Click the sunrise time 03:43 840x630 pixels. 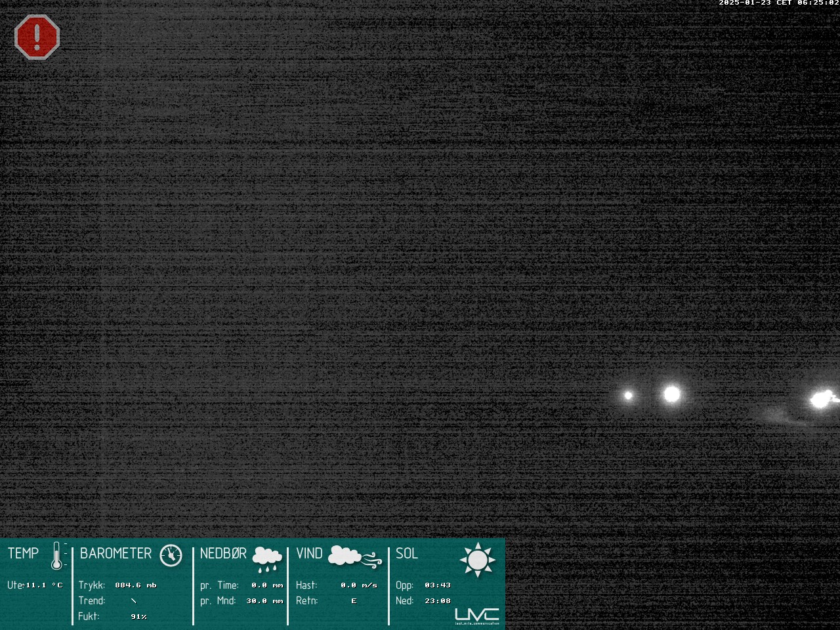coord(437,585)
